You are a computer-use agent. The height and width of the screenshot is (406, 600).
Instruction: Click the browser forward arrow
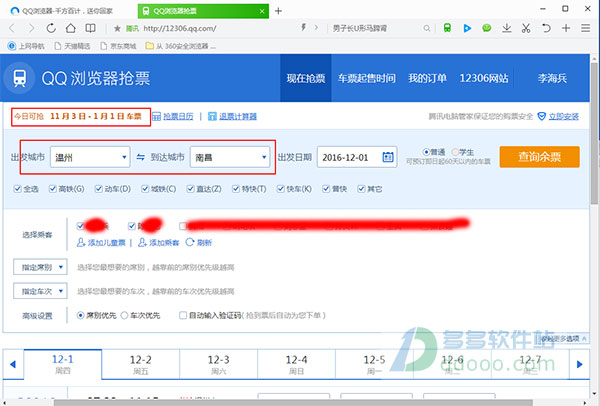(x=31, y=28)
